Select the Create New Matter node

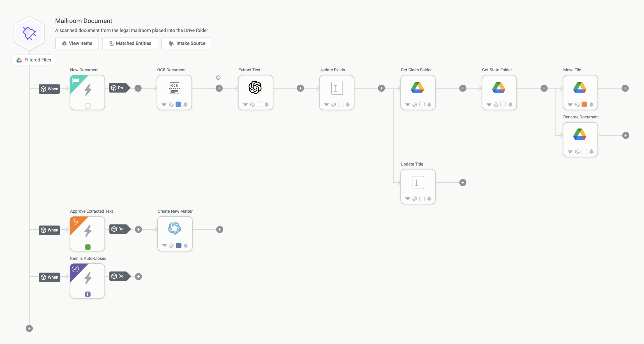coord(175,233)
